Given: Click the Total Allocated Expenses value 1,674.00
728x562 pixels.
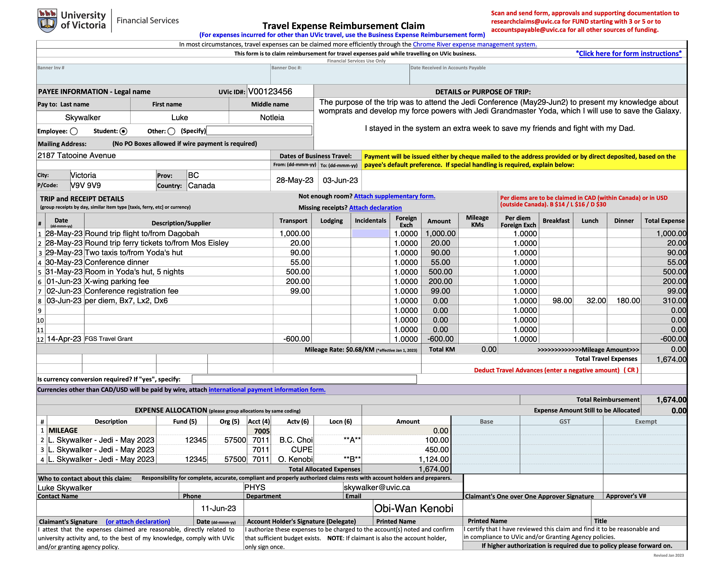Looking at the screenshot, I should point(406,469).
